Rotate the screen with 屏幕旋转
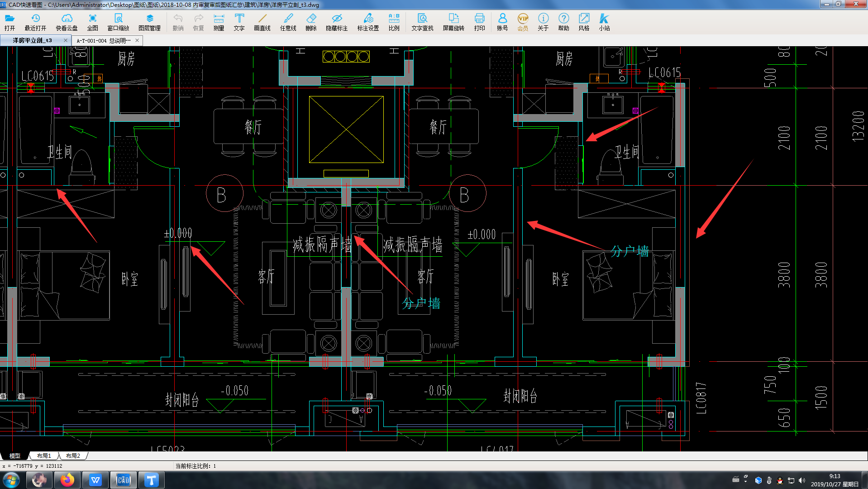 coord(453,22)
